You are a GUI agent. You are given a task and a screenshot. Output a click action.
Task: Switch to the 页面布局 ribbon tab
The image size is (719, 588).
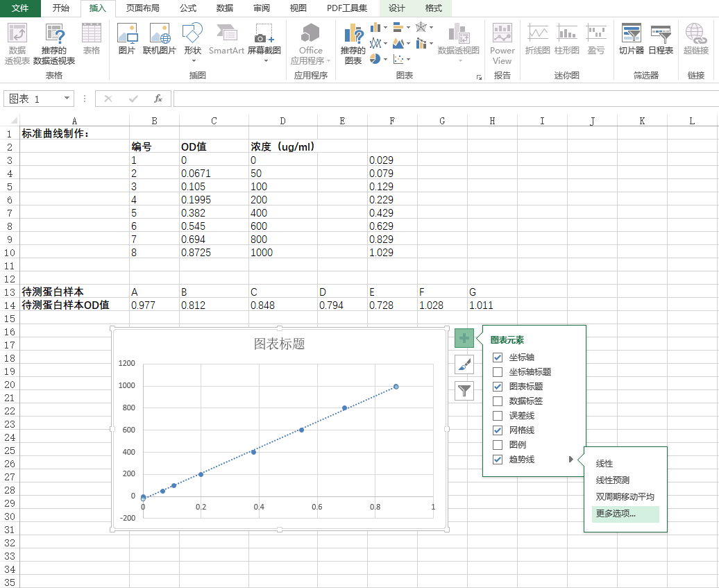click(142, 8)
